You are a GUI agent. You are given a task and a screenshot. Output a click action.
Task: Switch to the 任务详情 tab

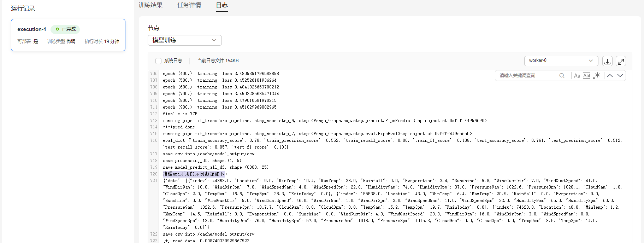(189, 5)
